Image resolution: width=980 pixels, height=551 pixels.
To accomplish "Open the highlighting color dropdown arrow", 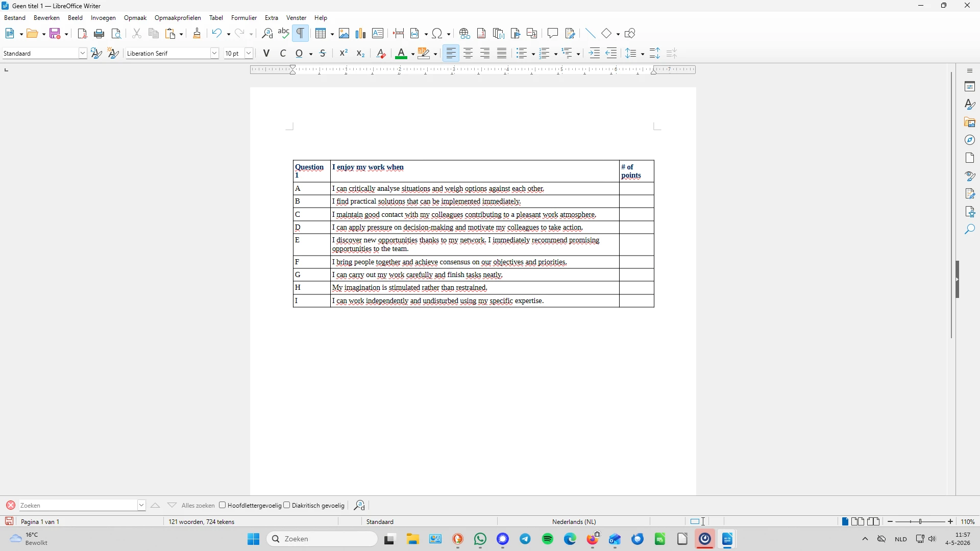I will coord(435,54).
